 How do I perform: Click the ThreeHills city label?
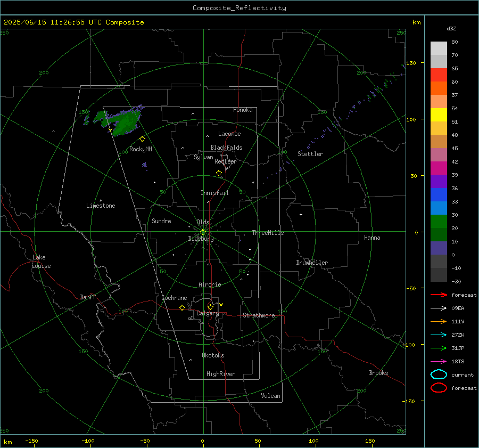click(268, 233)
